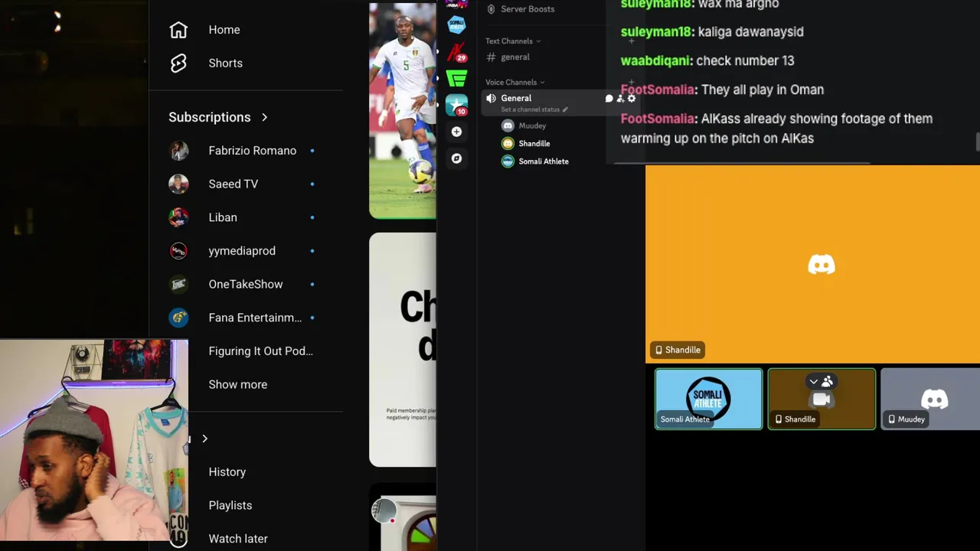Screen dimensions: 980x551
Task: Collapse participants using chevron-members toggle
Action: [822, 381]
